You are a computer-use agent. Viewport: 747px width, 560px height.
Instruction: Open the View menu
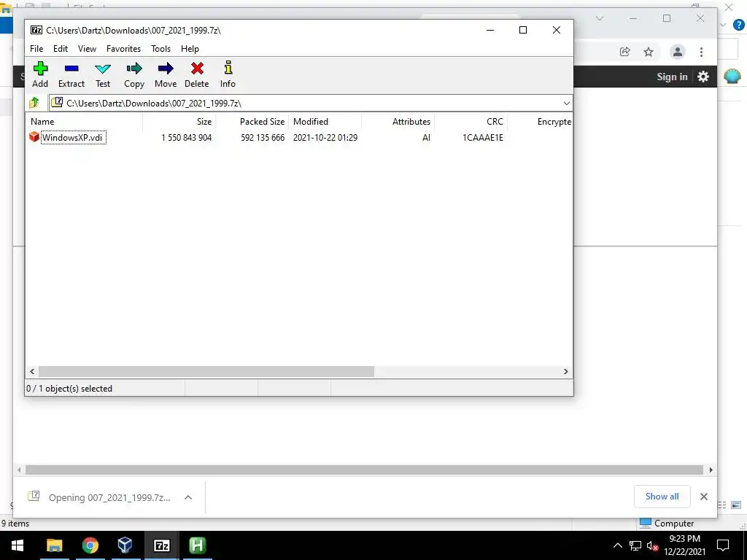tap(88, 49)
